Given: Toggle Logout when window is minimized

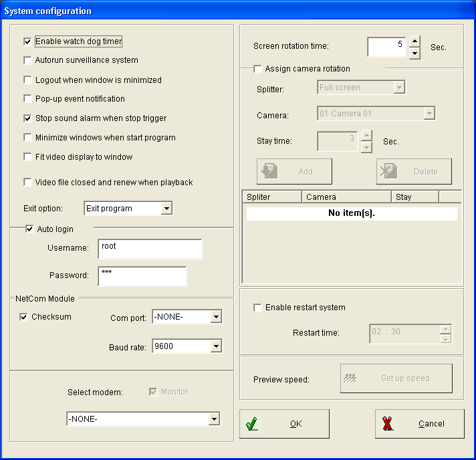Looking at the screenshot, I should (27, 80).
